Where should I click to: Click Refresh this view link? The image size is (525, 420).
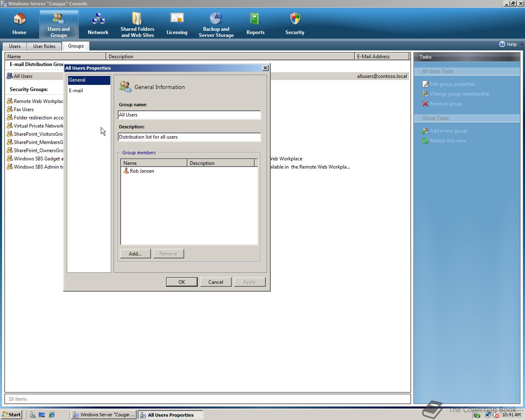coord(448,141)
